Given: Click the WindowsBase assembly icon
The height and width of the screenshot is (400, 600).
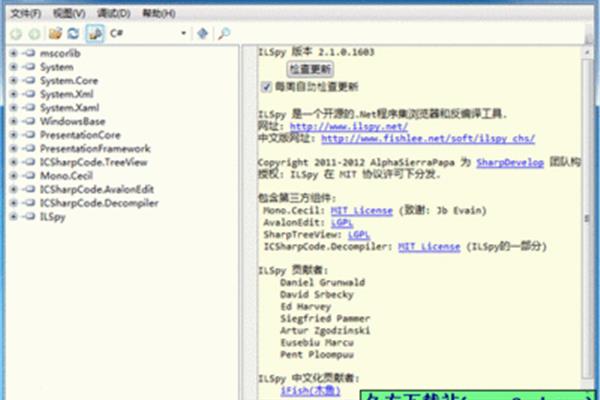Looking at the screenshot, I should 29,121.
